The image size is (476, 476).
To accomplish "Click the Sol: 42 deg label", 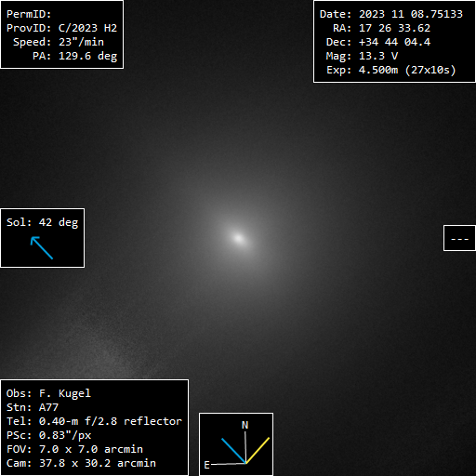I will point(43,222).
